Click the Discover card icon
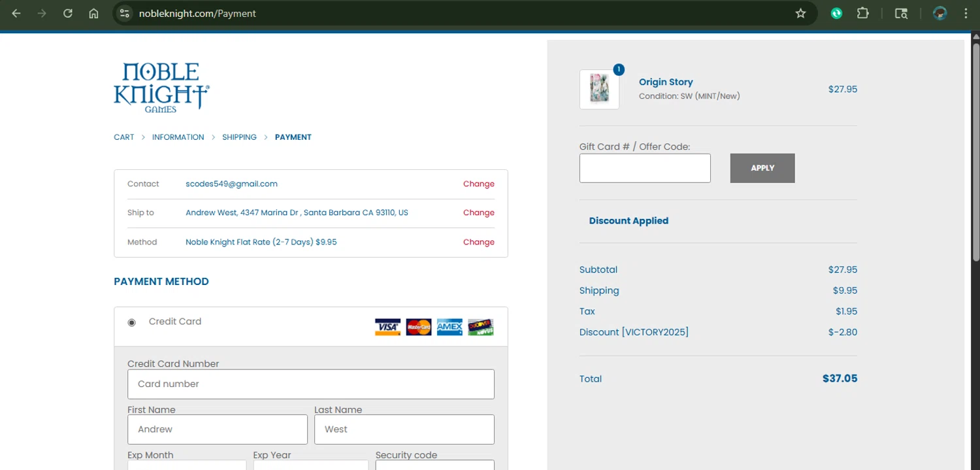 point(481,327)
